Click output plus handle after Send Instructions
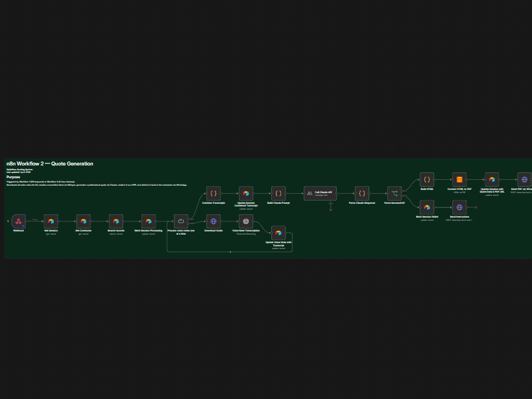This screenshot has height=399, width=532. [x=476, y=207]
